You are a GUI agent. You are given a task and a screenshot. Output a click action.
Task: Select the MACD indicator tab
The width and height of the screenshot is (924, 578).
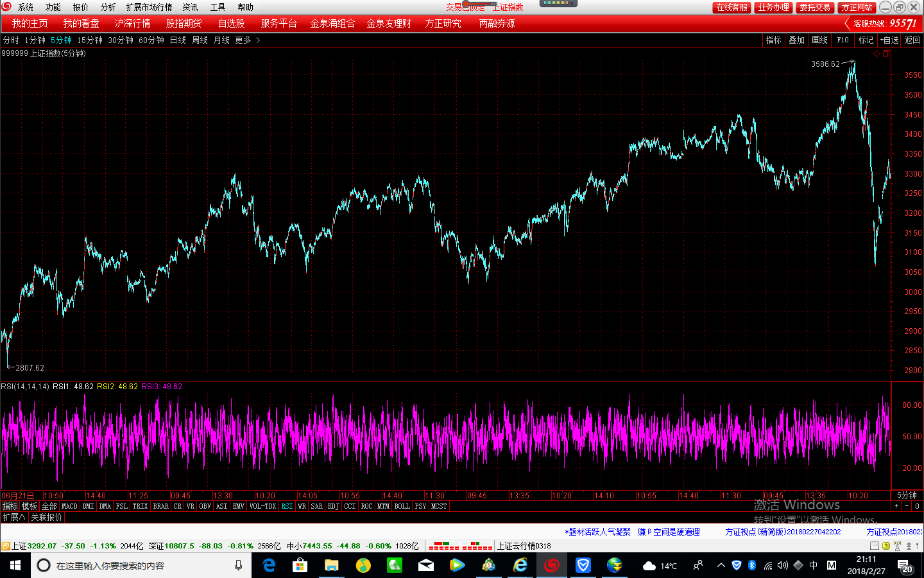[x=69, y=506]
